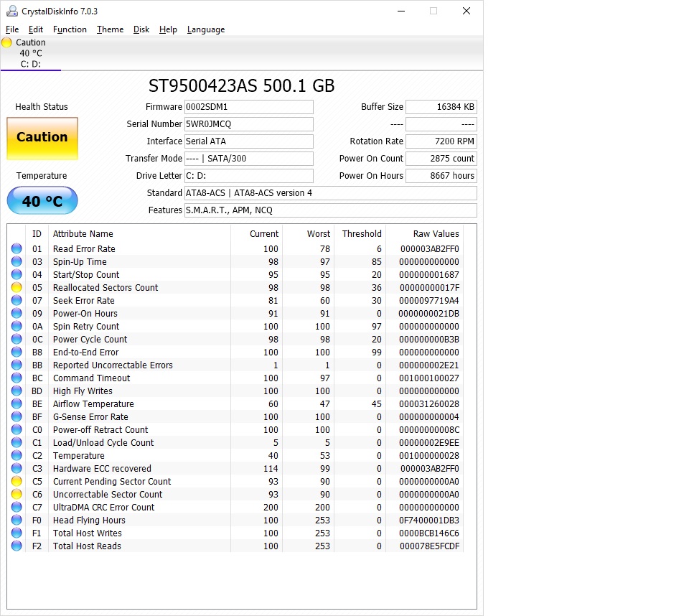The width and height of the screenshot is (689, 616).
Task: Click the Drive Letter field
Action: tap(249, 175)
